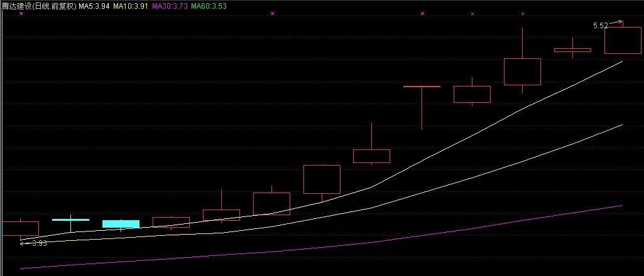Viewport: 644px width, 276px height.
Task: Select the leftmost red candle above 3.93
Action: [x=19, y=228]
